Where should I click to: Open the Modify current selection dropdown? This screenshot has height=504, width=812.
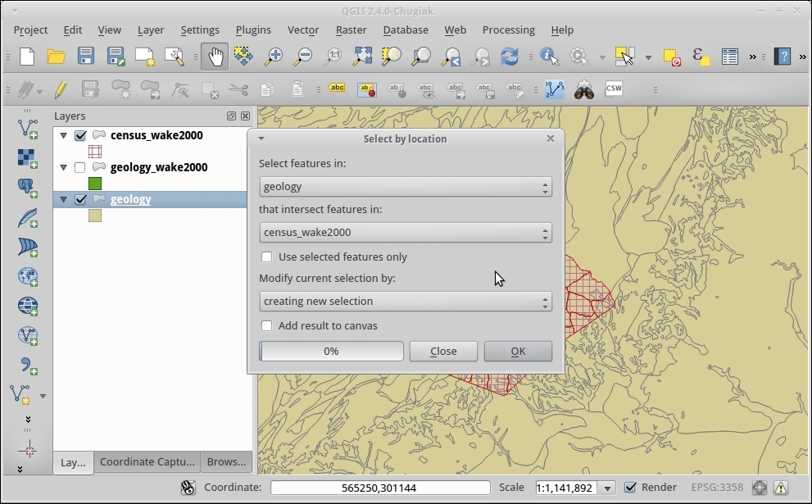405,302
